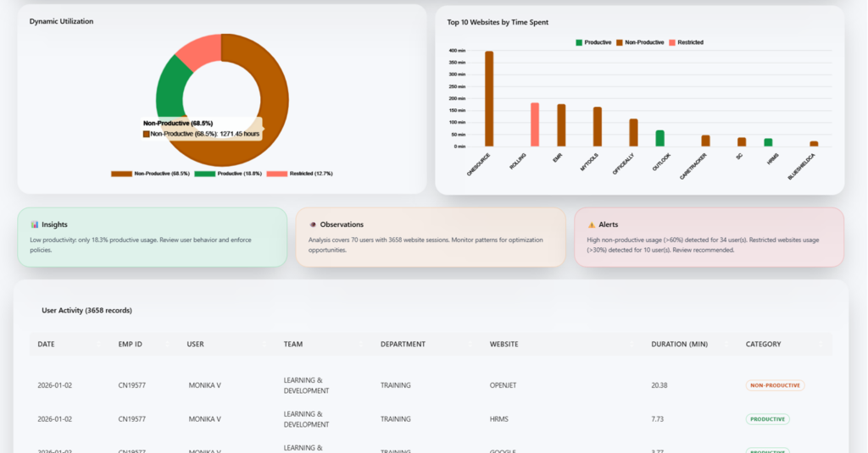Click the Alerts warning triangle icon

click(x=591, y=224)
